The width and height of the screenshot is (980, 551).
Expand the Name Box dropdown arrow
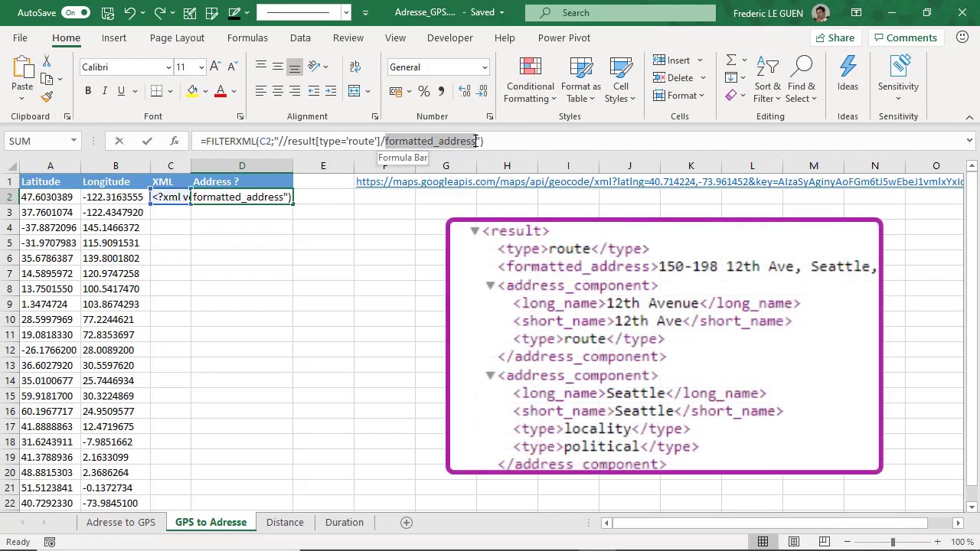[x=73, y=141]
